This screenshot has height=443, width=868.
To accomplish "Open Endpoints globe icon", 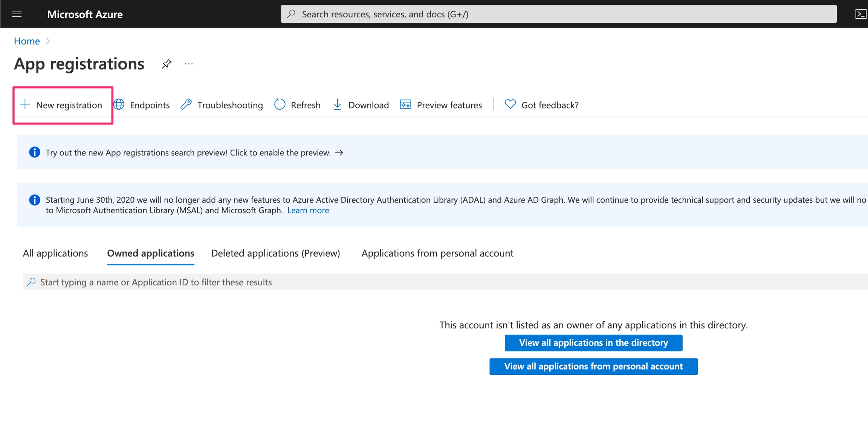I will coord(119,104).
